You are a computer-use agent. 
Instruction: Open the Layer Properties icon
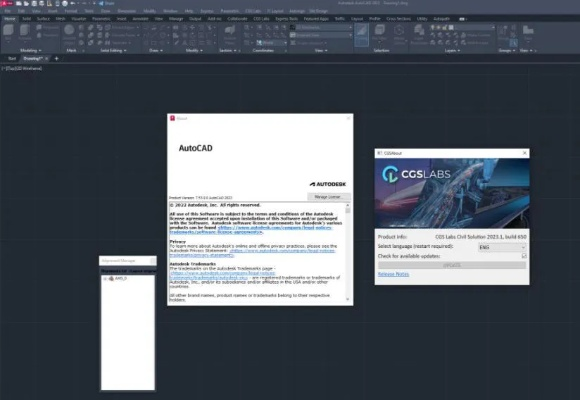point(419,33)
